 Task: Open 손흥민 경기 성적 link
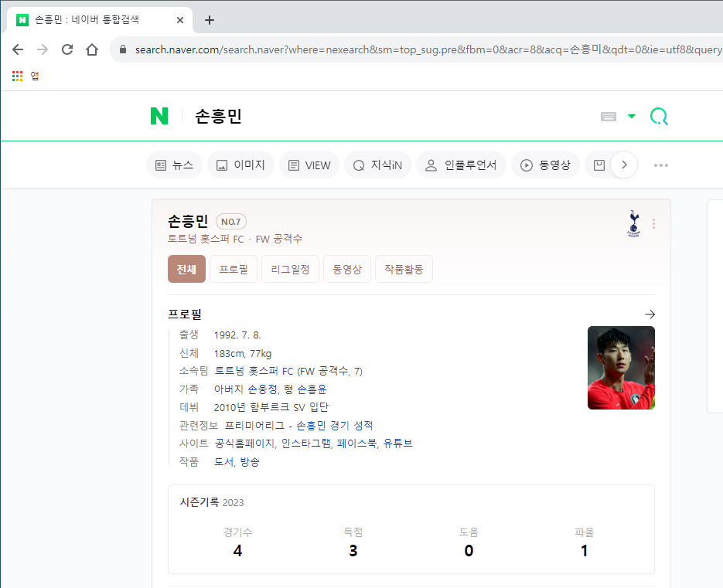click(x=334, y=425)
